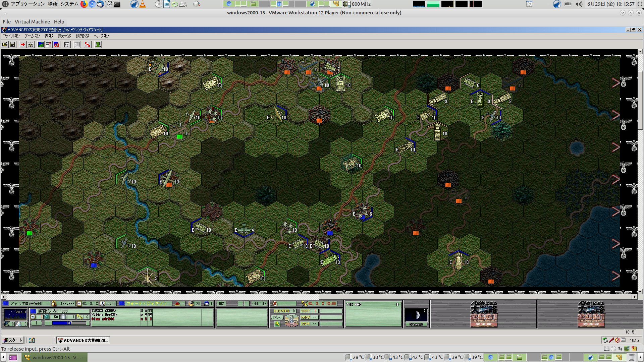644x362 pixels.
Task: Click the red arrow toolbar icon
Action: (x=22, y=45)
